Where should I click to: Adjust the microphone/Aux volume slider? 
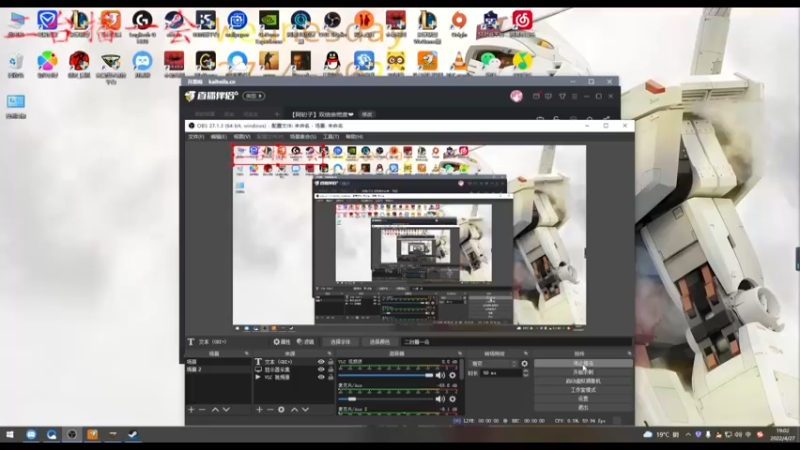click(x=386, y=399)
